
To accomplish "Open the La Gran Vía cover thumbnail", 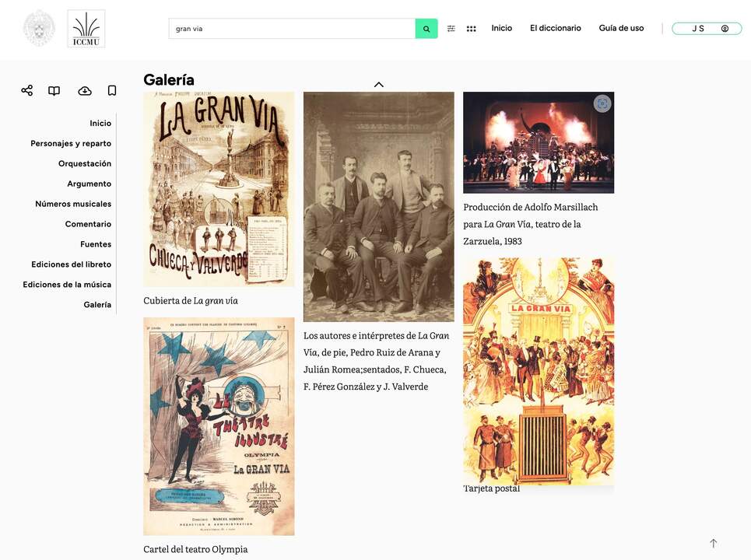I will (219, 190).
